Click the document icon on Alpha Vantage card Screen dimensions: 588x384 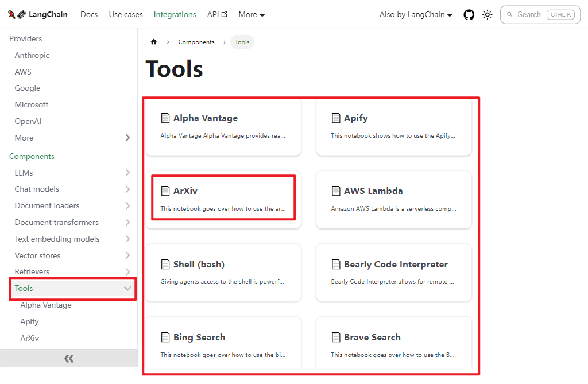(165, 118)
